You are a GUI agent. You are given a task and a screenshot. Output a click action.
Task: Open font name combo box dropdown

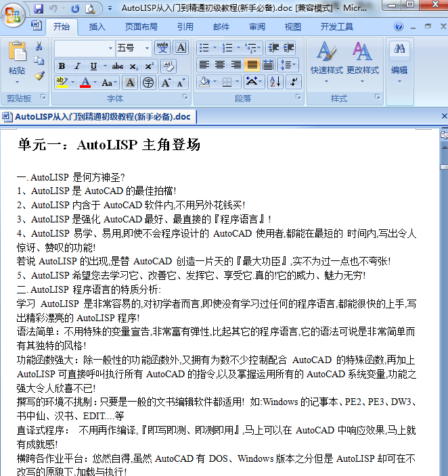[110, 48]
